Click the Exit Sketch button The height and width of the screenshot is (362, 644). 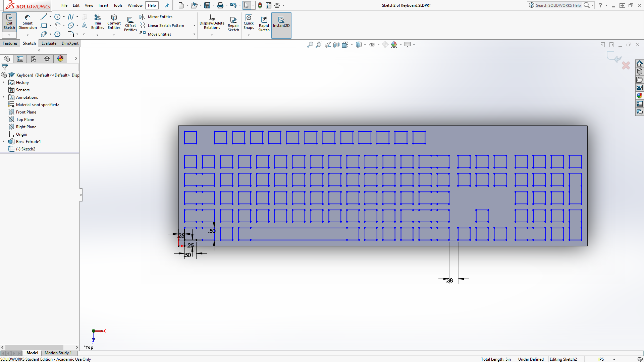point(9,22)
